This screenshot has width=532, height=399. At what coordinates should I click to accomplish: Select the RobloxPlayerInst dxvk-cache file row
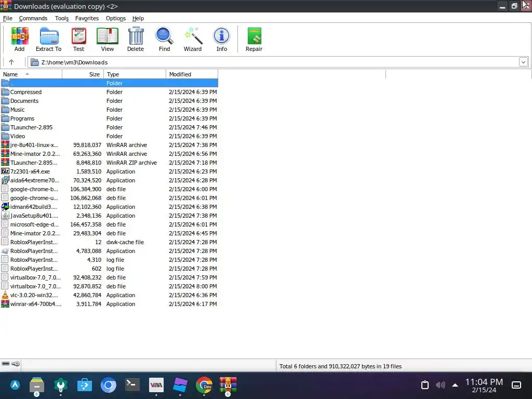click(109, 242)
